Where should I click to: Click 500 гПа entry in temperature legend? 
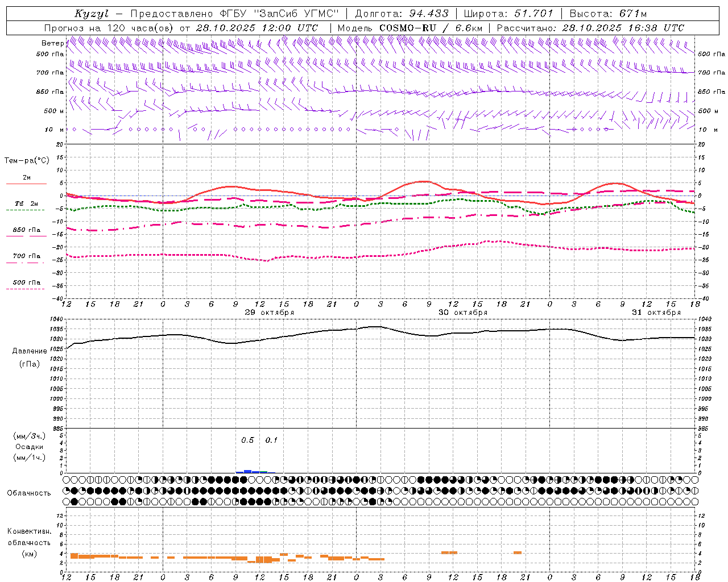27,282
